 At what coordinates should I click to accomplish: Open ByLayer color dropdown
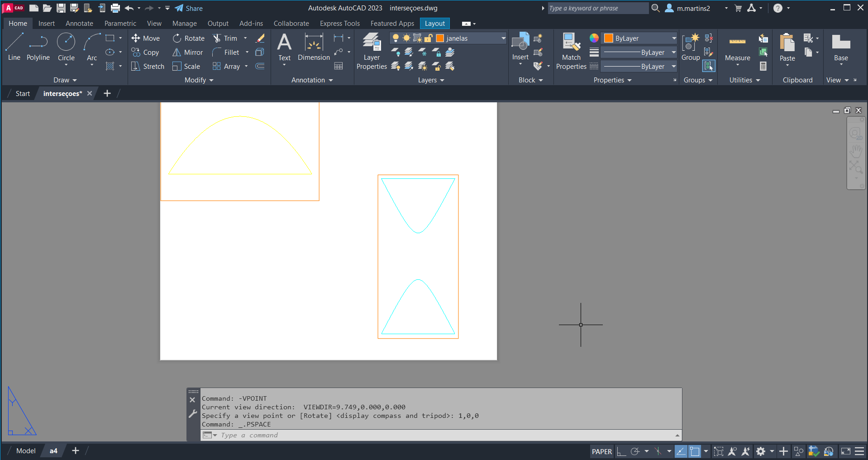click(673, 38)
